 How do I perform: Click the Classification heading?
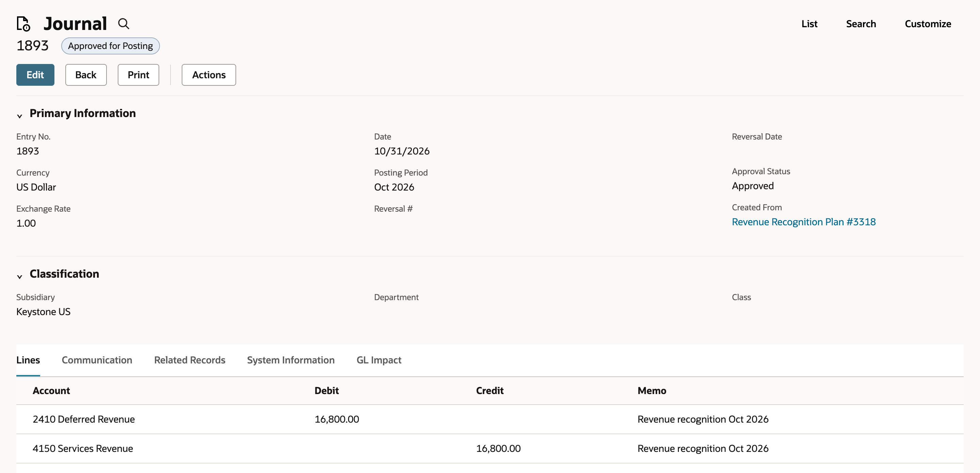click(64, 274)
